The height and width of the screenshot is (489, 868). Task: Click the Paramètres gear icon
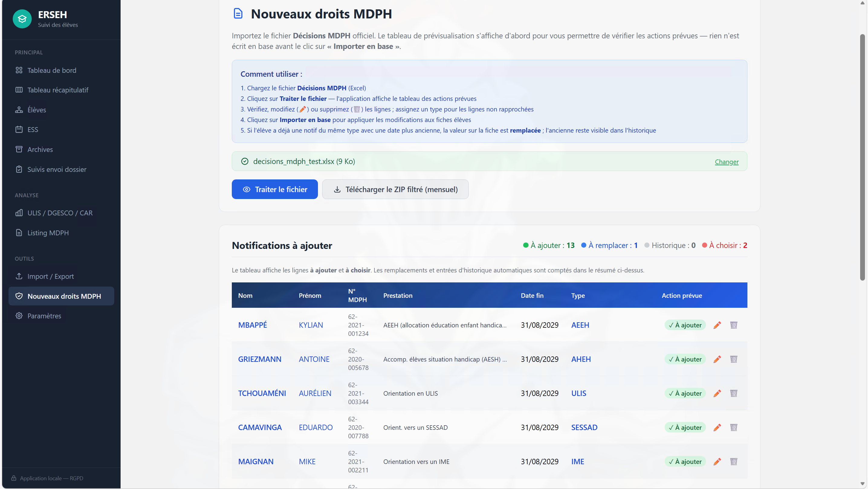click(x=19, y=316)
